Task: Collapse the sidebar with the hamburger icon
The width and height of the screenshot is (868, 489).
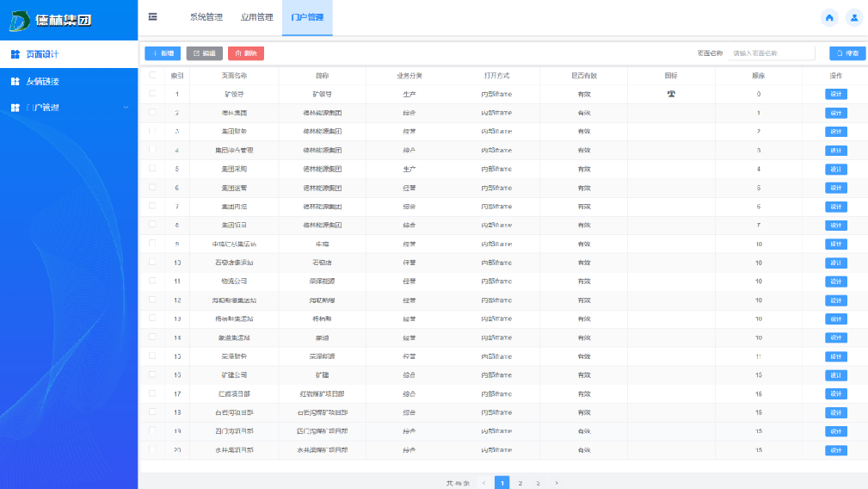Action: 153,17
